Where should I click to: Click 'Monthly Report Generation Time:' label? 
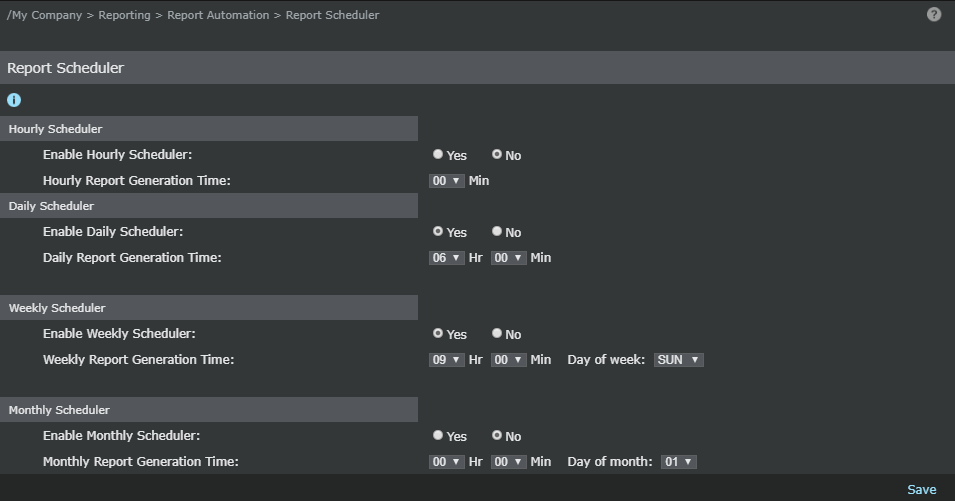pos(141,462)
